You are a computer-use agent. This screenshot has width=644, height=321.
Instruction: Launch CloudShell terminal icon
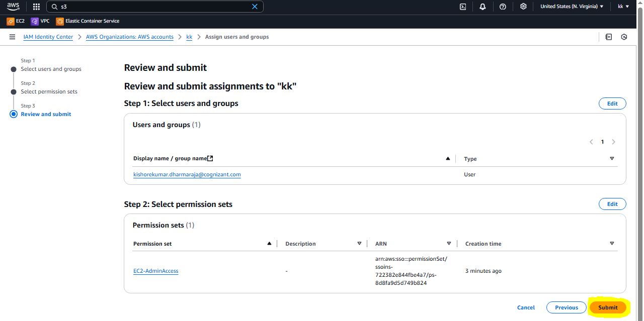coord(463,7)
